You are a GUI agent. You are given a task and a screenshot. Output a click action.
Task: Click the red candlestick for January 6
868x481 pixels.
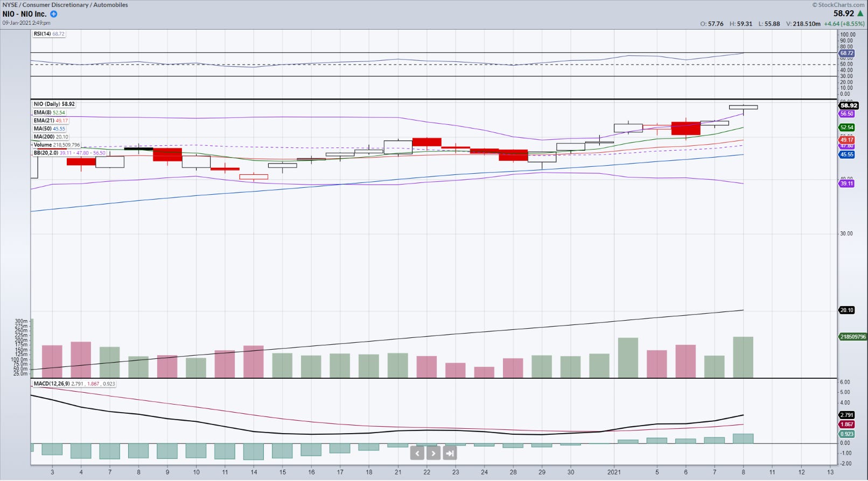(x=686, y=129)
